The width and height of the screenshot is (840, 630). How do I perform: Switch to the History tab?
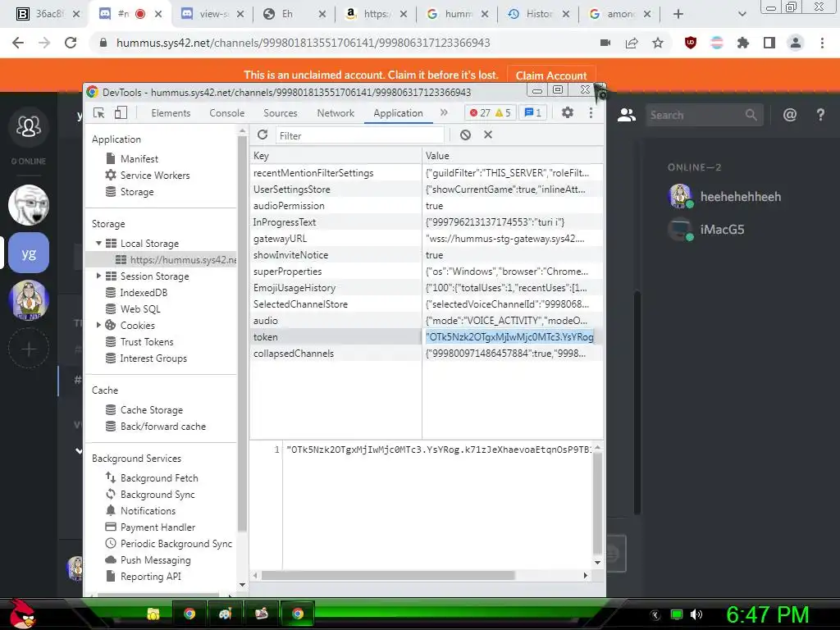(538, 14)
